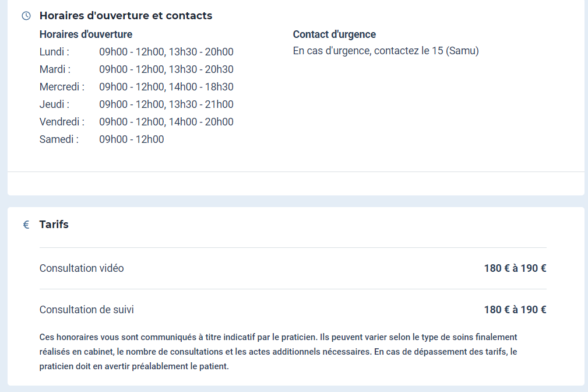588x392 pixels.
Task: Click the euro icon next to Tarifs
Action: (x=26, y=225)
